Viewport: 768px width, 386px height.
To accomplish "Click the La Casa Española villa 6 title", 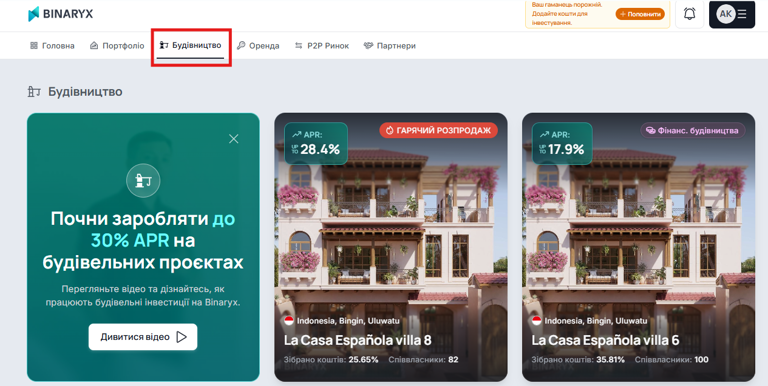I will coord(605,340).
